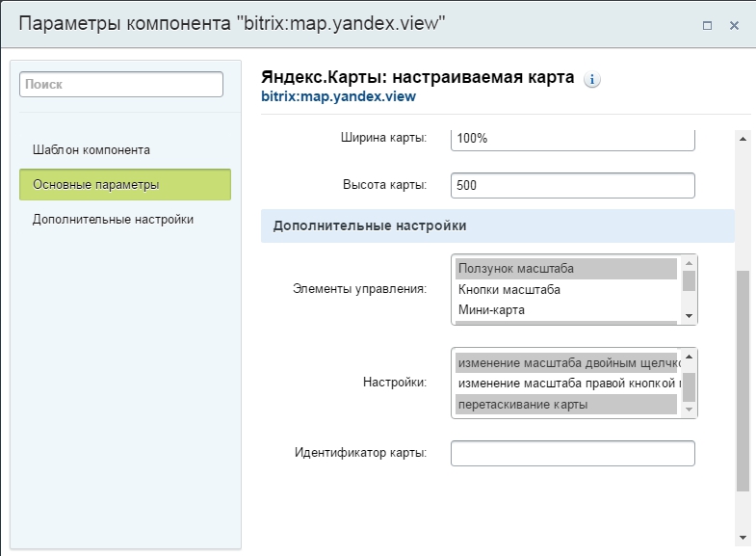Select изменение масштаба правой кнопкой option
This screenshot has width=756, height=556.
click(567, 384)
